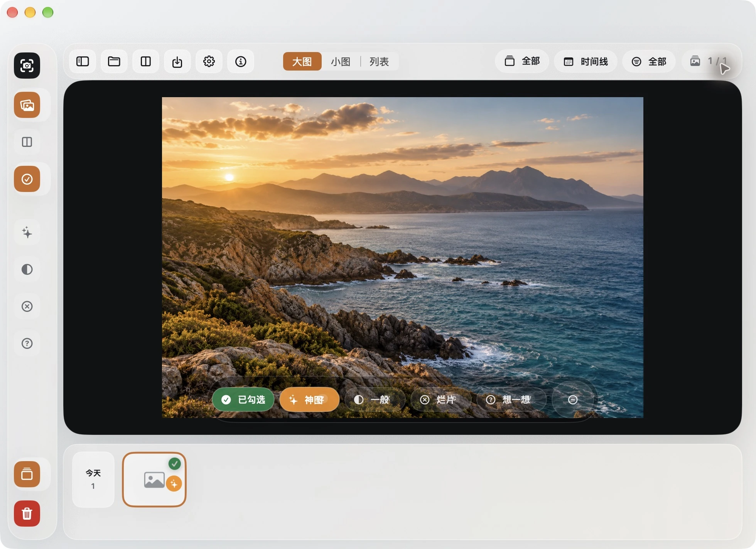Open folder using the toolbar folder icon
This screenshot has height=549, width=756.
(114, 61)
